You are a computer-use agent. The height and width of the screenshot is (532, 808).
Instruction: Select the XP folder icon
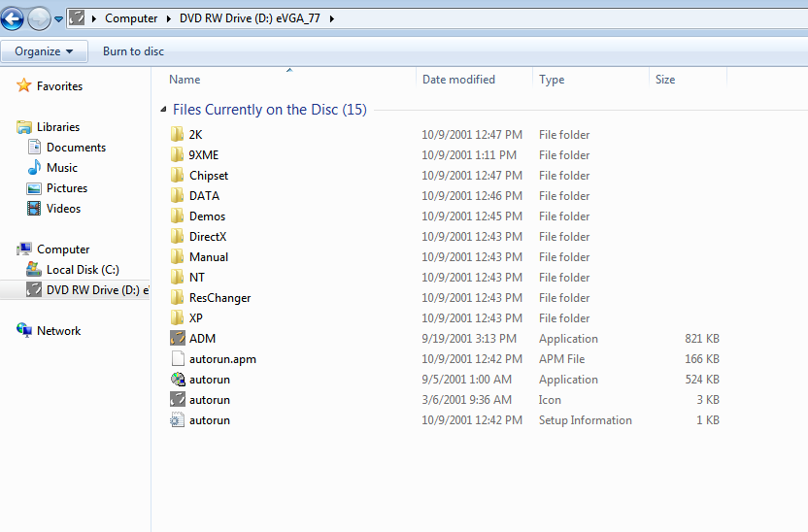[x=177, y=317]
